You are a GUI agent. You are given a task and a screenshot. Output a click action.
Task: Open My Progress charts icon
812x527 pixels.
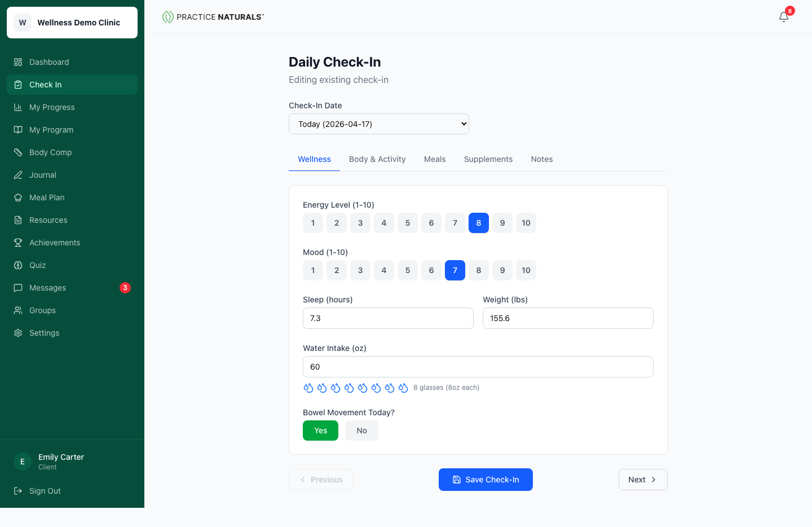coord(17,107)
